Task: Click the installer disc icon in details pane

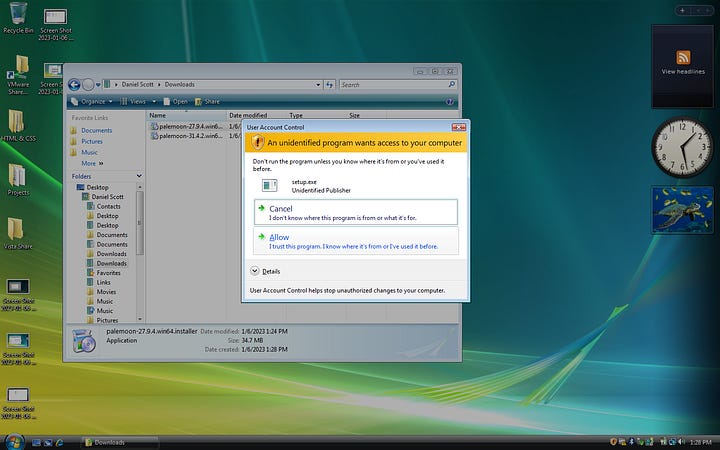Action: coord(84,341)
